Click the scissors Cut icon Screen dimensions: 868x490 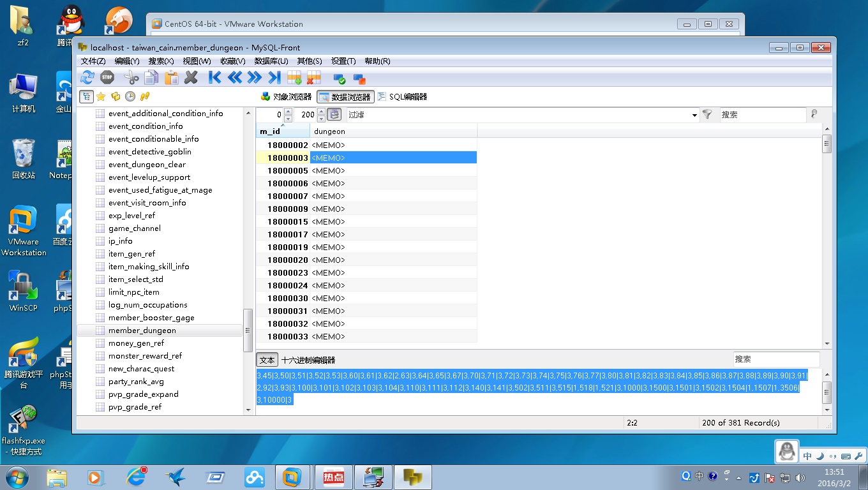(x=131, y=78)
